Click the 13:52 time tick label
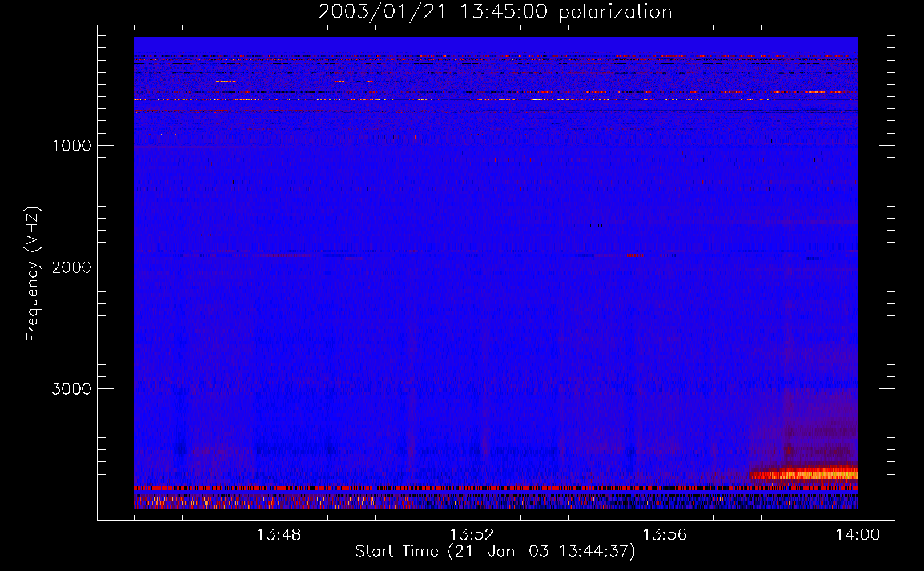924x571 pixels. (472, 535)
